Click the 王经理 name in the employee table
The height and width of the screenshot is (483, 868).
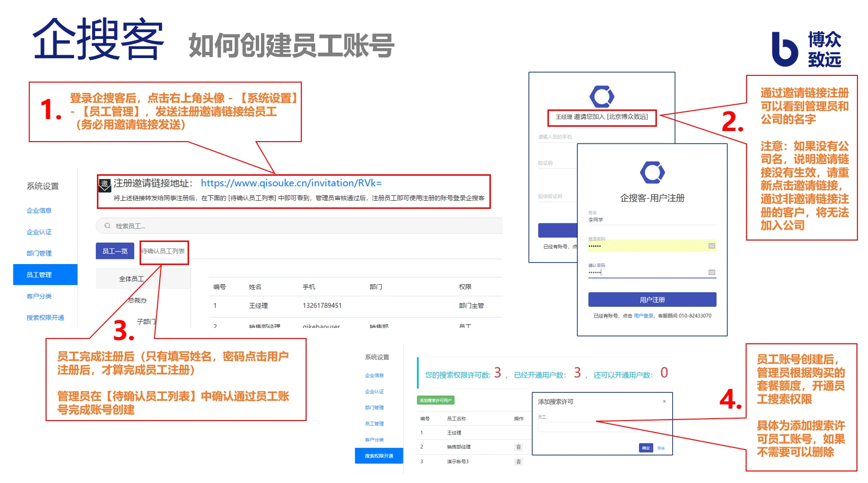[x=258, y=305]
